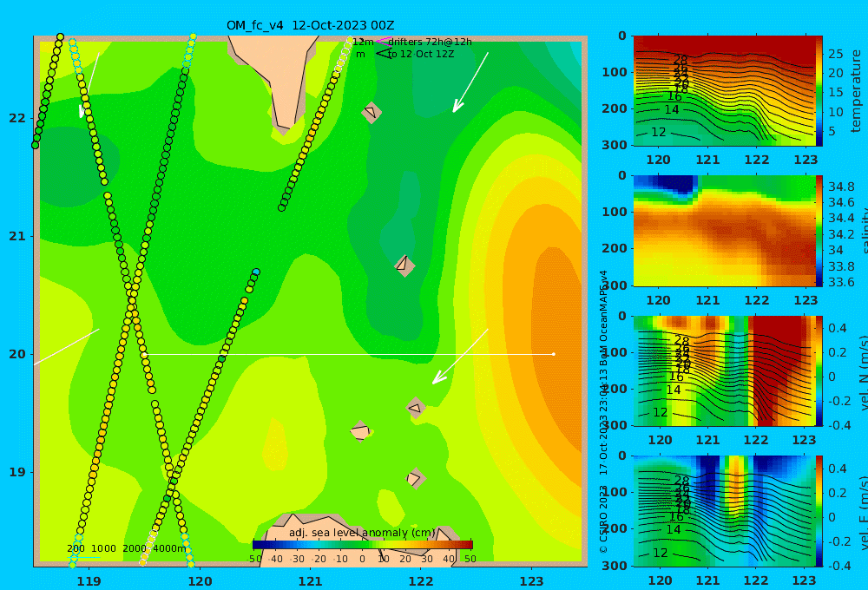Click the temperature panel color bar
Screen dimensions: 868x590
tap(819, 91)
